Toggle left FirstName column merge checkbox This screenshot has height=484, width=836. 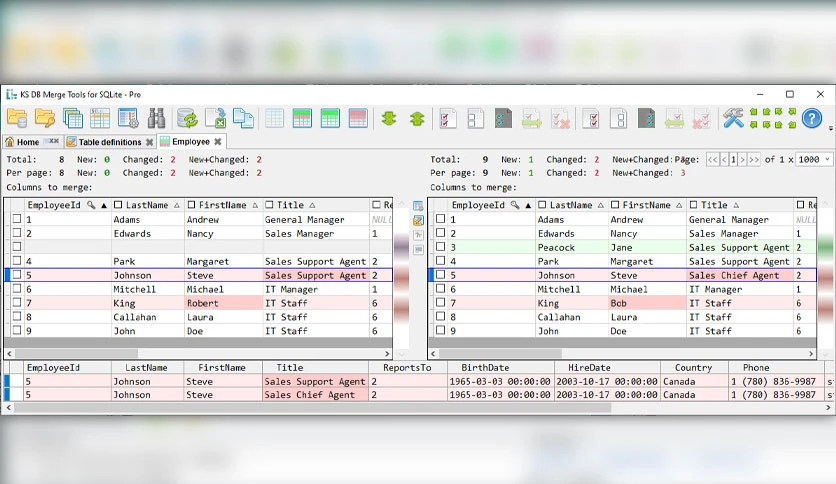[191, 205]
